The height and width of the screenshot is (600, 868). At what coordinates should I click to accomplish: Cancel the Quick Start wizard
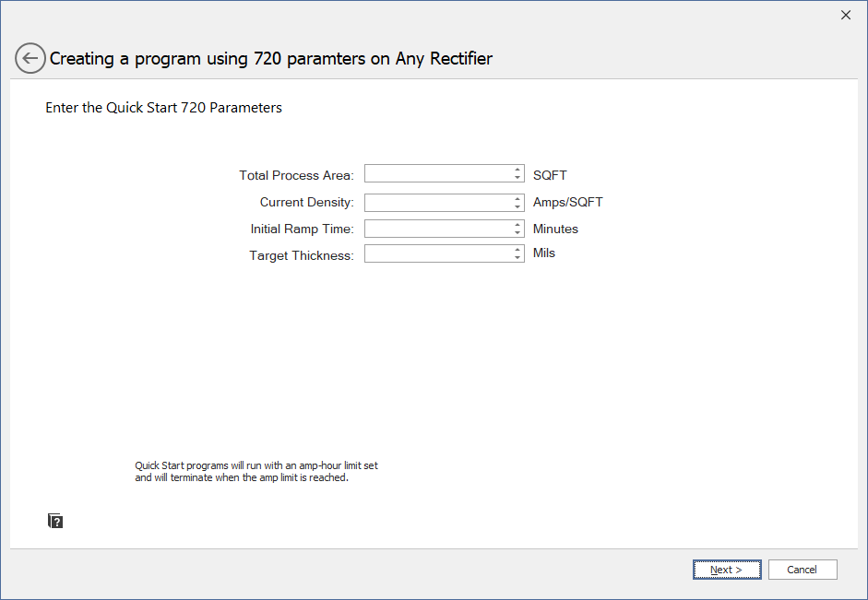click(x=802, y=570)
